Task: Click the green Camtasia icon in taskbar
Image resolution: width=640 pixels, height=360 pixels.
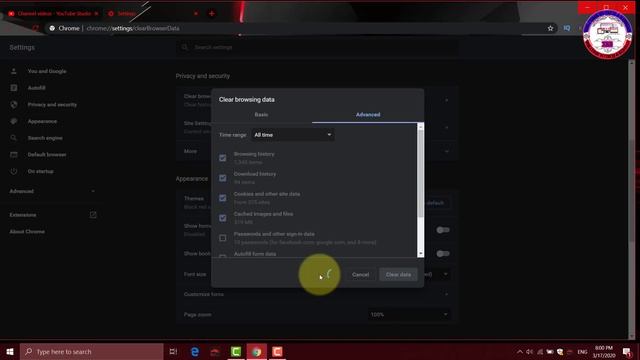Action: coord(236,351)
